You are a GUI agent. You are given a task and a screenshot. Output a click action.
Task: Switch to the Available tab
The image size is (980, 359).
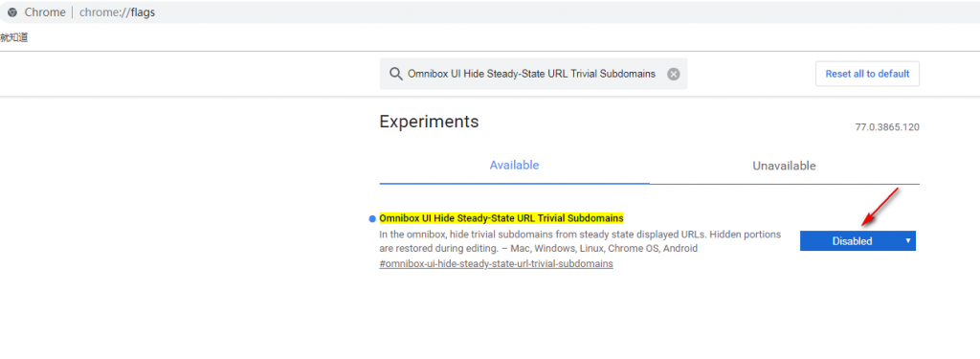click(514, 166)
